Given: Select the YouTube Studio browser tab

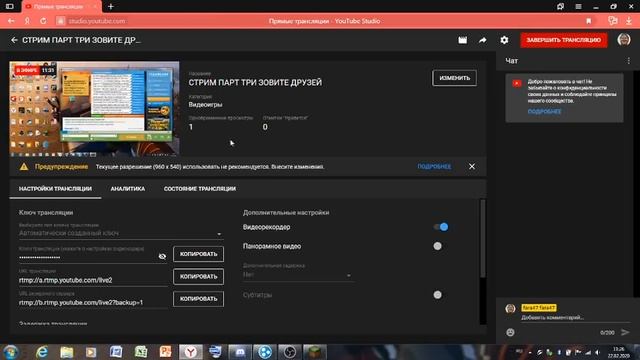Looking at the screenshot, I should [x=61, y=7].
